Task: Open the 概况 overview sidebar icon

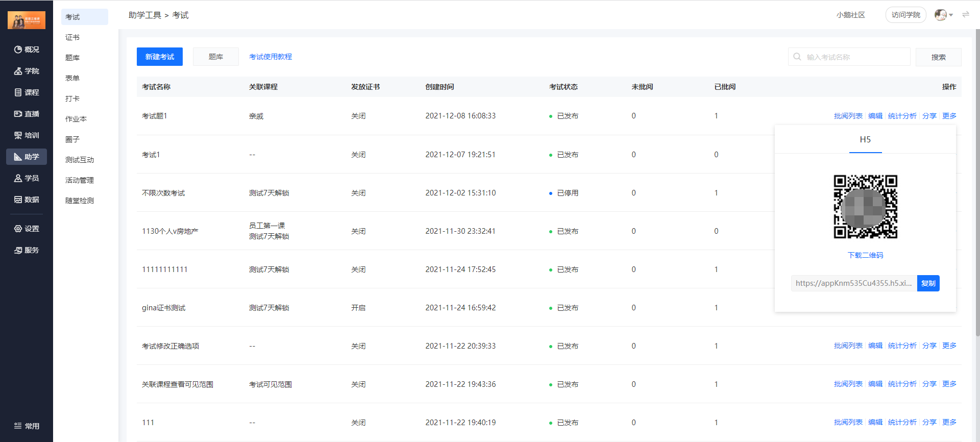Action: point(27,50)
